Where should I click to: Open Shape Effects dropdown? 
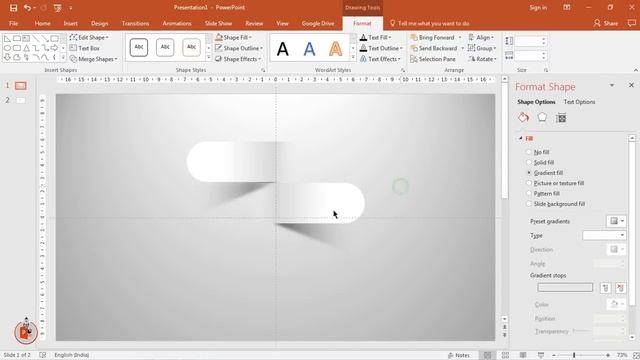[238, 59]
